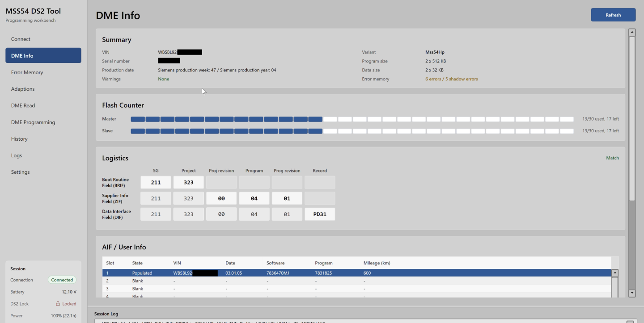
Task: Click the main panel scrollbar thumb
Action: pos(632,118)
